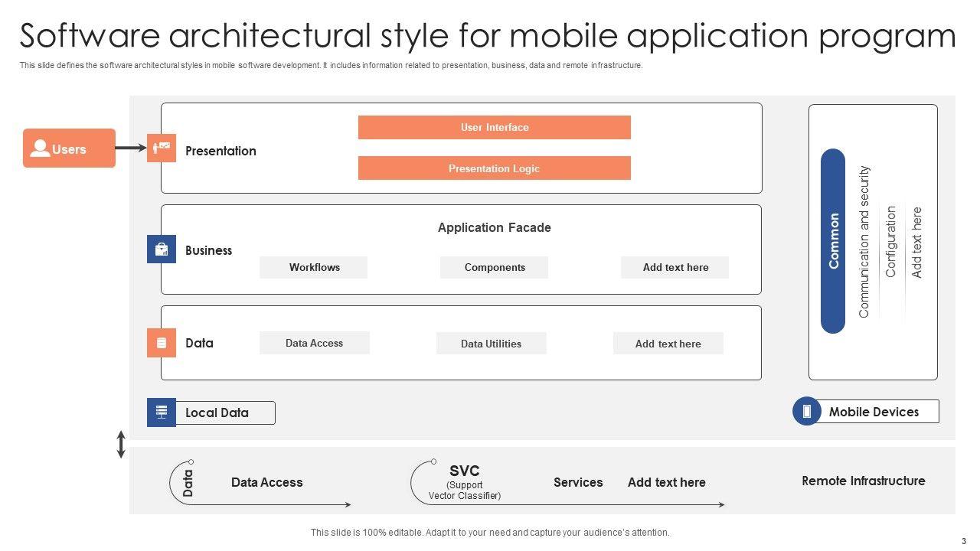Click the Support Vector Classifier caption
The width and height of the screenshot is (980, 551).
(x=465, y=491)
